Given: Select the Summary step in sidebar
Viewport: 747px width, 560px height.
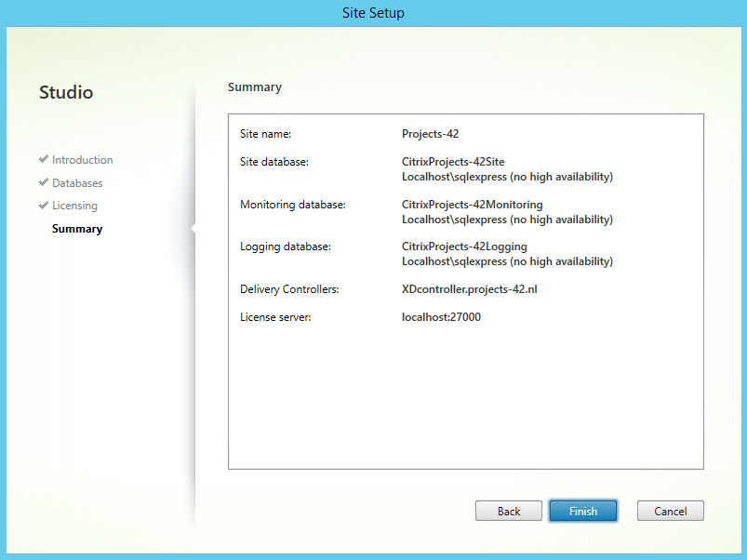Looking at the screenshot, I should point(77,229).
